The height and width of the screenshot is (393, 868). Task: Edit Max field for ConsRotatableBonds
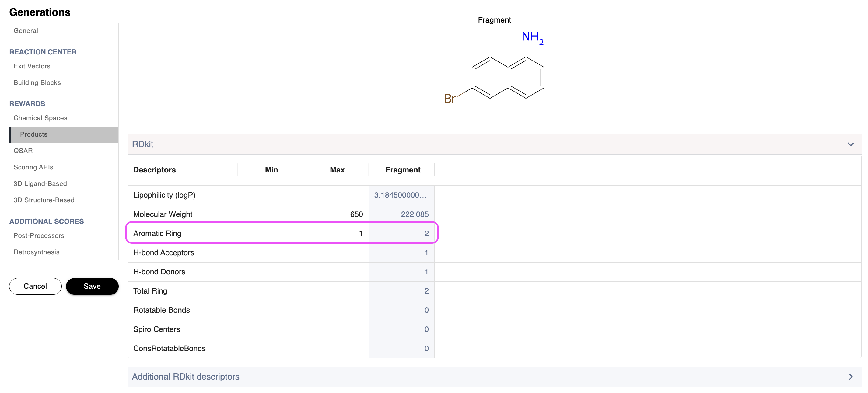tap(336, 349)
